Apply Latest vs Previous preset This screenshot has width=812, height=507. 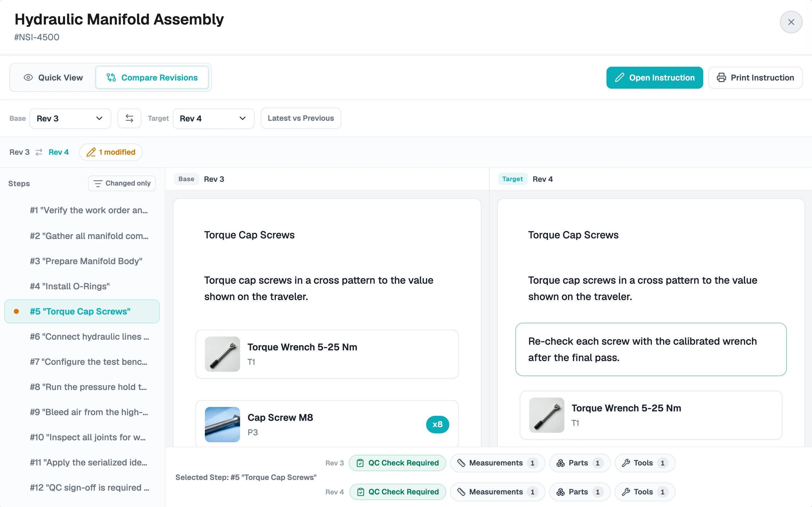pyautogui.click(x=300, y=118)
